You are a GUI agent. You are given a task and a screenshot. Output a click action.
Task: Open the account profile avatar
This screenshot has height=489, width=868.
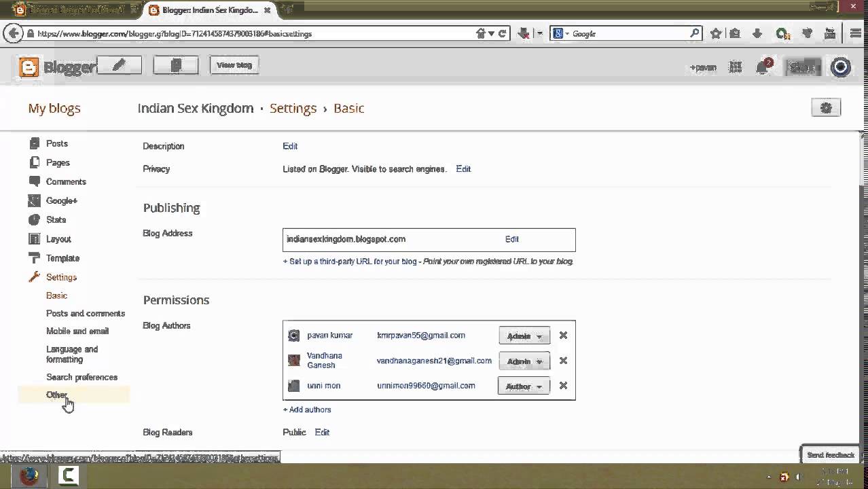pyautogui.click(x=841, y=67)
